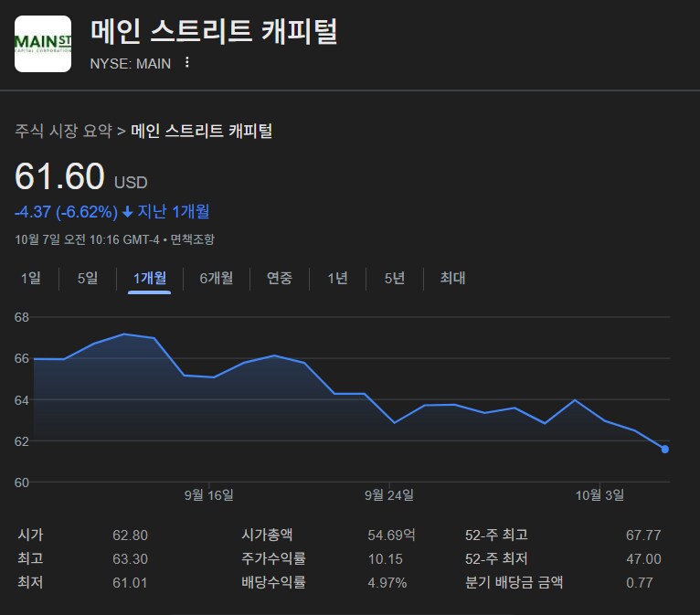Select the 1개월 chart tab
Image resolution: width=700 pixels, height=615 pixels.
(149, 278)
